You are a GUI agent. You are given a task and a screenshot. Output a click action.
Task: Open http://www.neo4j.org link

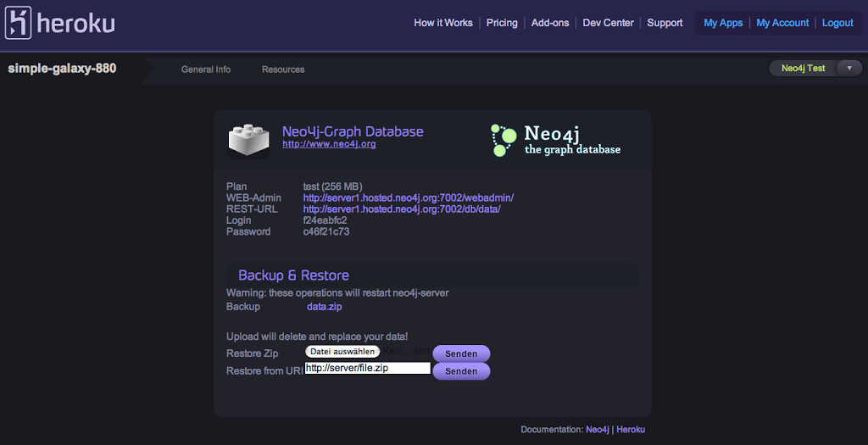click(x=330, y=144)
